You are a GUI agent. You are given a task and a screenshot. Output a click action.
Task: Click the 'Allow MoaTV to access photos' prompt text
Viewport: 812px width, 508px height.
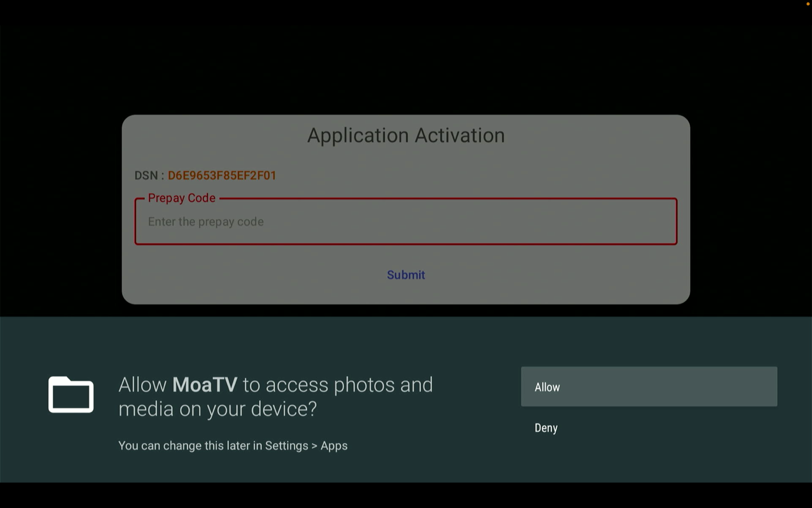[275, 397]
